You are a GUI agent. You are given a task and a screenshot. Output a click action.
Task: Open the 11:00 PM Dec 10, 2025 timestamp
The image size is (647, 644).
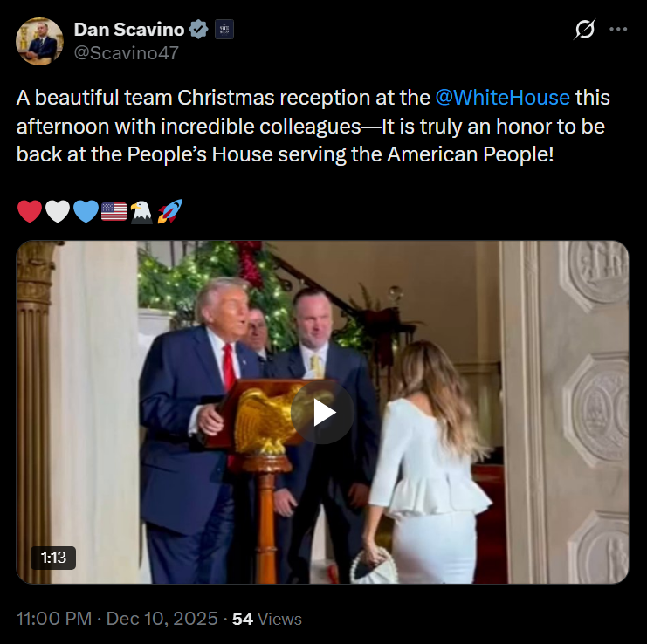[x=117, y=619]
